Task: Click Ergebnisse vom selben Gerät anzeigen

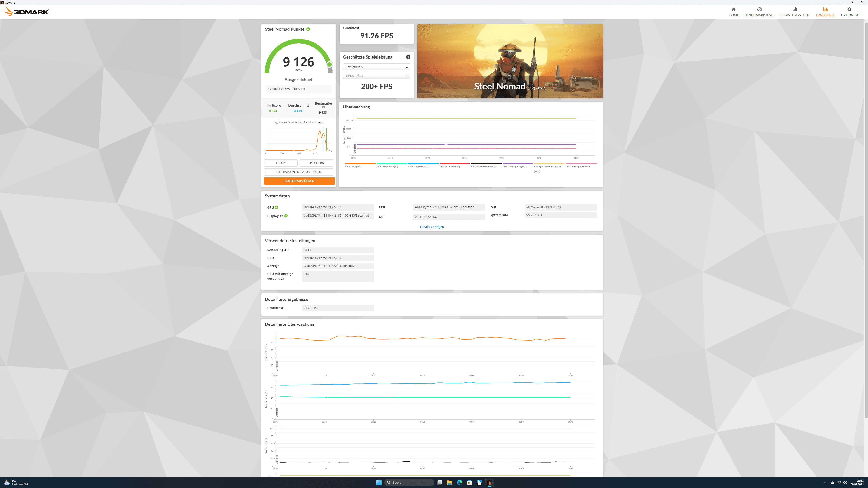Action: click(298, 122)
